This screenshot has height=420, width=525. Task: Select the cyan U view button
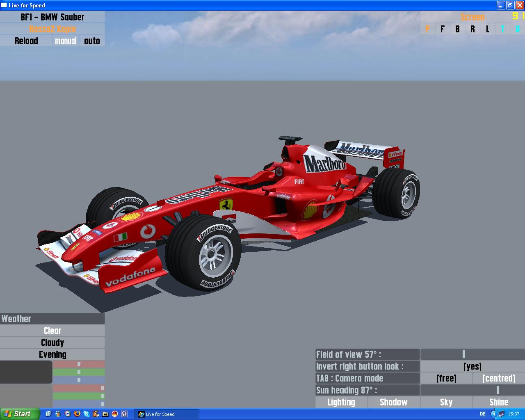tap(518, 29)
